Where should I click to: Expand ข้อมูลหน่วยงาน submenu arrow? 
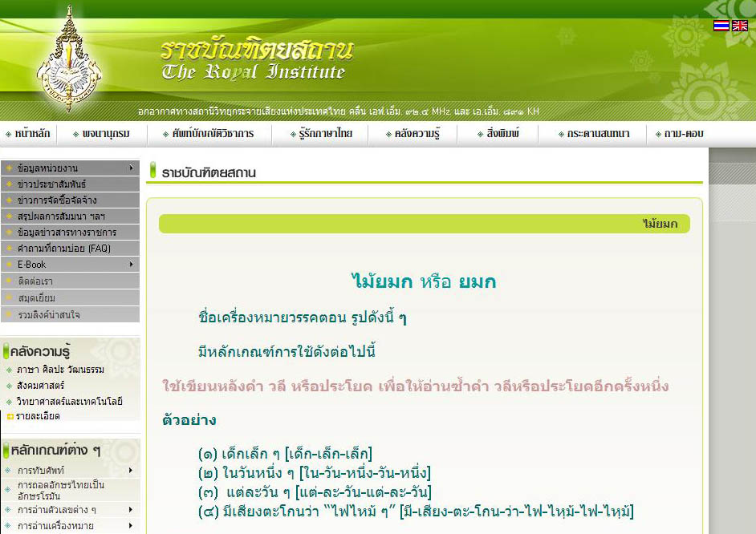coord(131,168)
